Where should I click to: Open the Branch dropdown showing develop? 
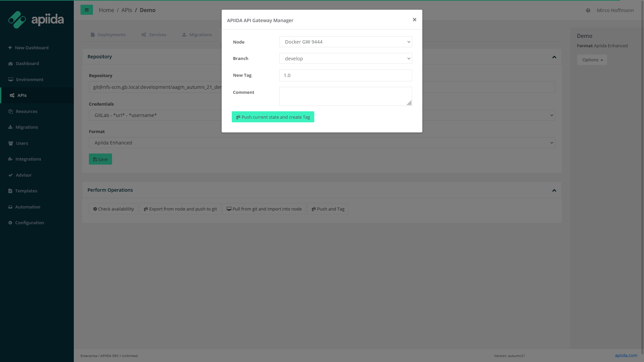click(345, 58)
